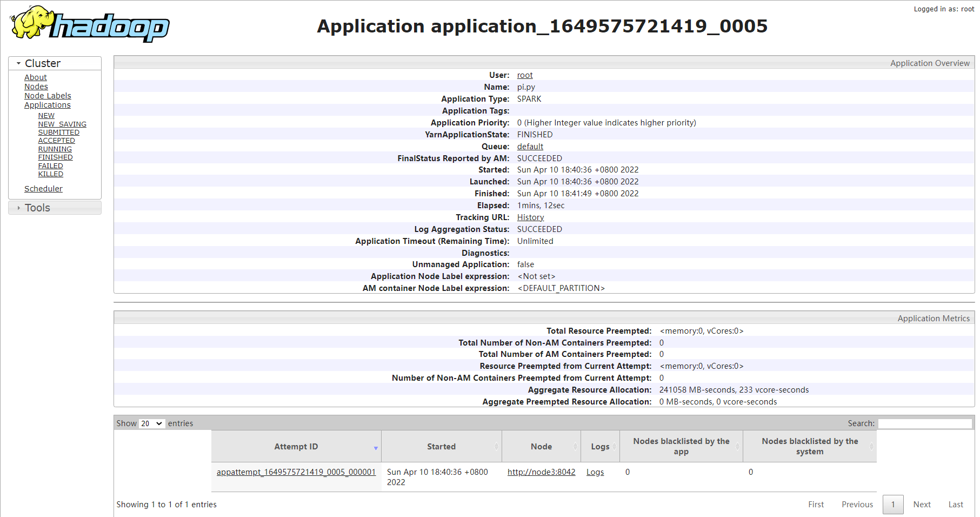Open appattempt_1649575721419_0005_000001 link
The height and width of the screenshot is (517, 980).
[296, 472]
